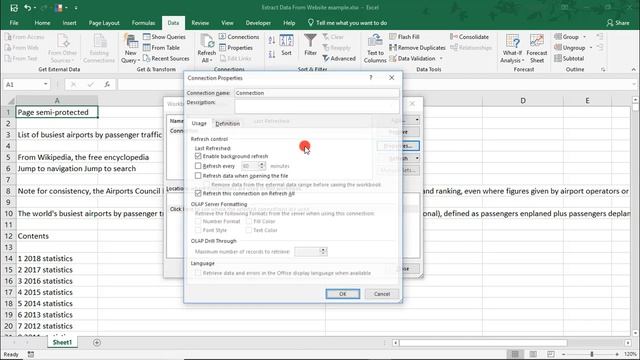Screen dimensions: 640x360
Task: Click the Share button icon
Action: point(618,23)
